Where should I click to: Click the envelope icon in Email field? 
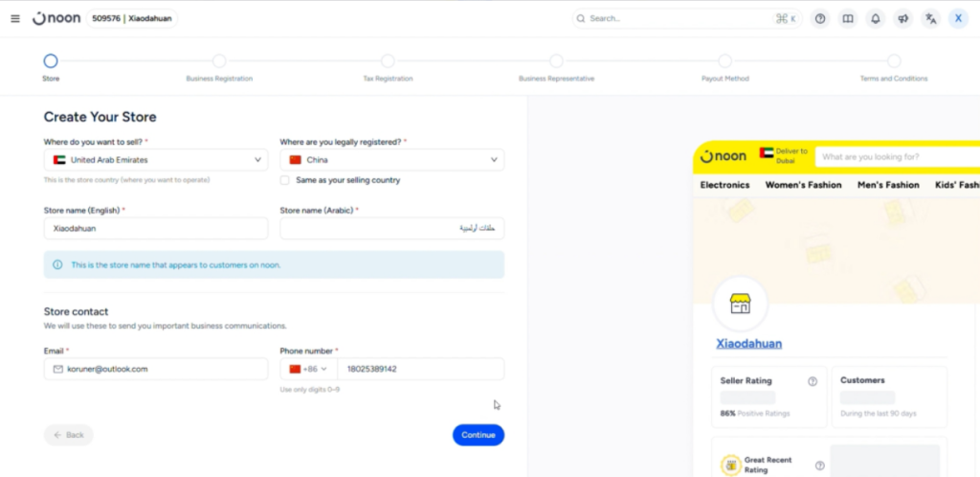[58, 369]
